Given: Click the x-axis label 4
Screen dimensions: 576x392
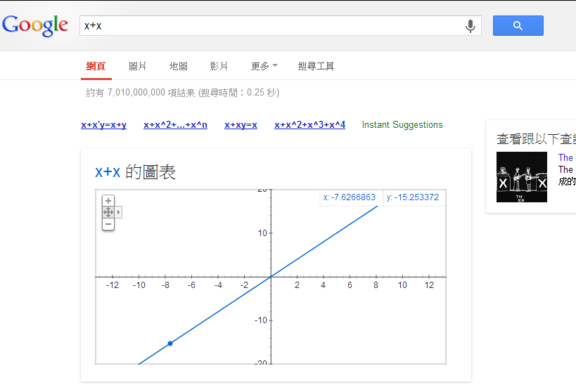Looking at the screenshot, I should 324,285.
